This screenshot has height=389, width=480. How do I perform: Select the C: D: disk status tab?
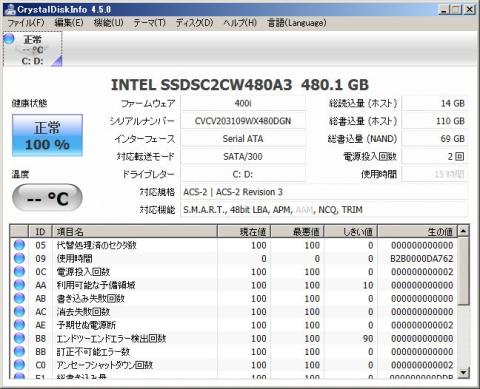(33, 49)
